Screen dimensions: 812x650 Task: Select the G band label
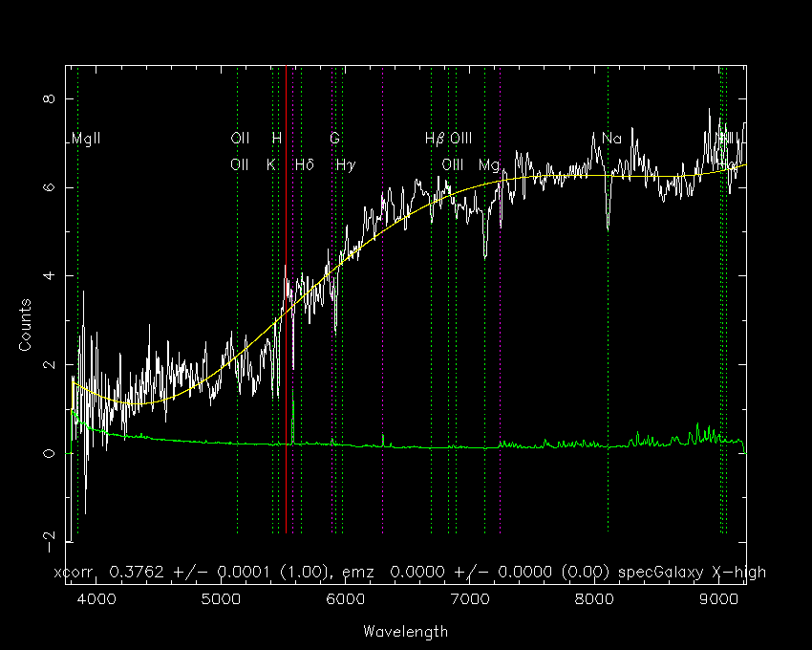pos(334,139)
